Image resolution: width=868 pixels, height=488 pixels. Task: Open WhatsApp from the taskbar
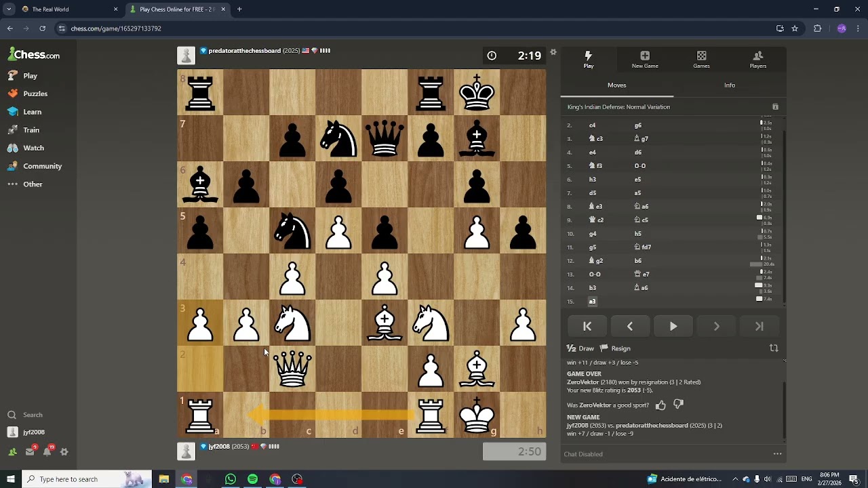(231, 479)
